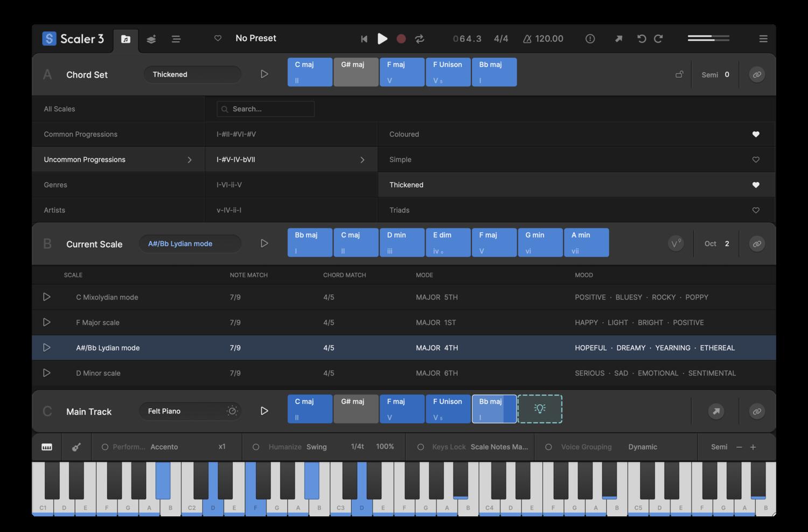Select the Genres category in the scale browser
This screenshot has height=532, width=808.
pos(55,185)
